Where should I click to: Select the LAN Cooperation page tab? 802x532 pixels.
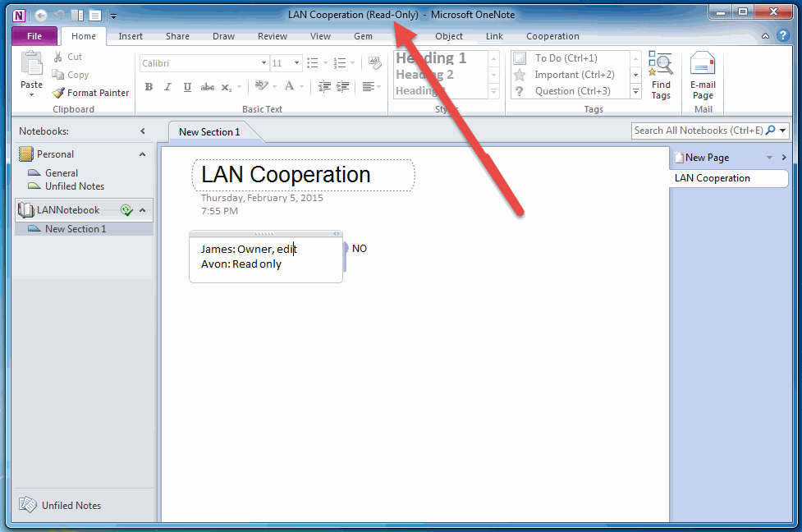point(729,178)
